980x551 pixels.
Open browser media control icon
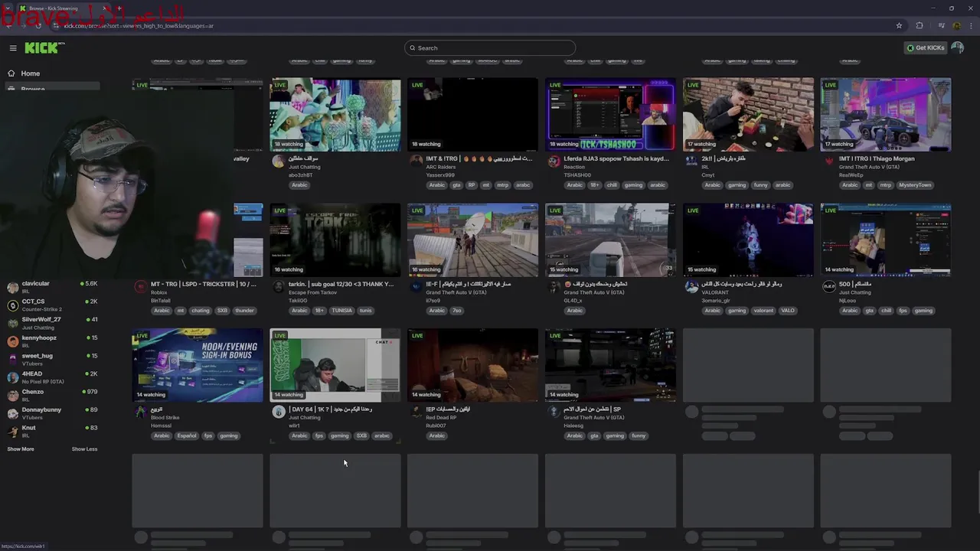click(x=941, y=25)
